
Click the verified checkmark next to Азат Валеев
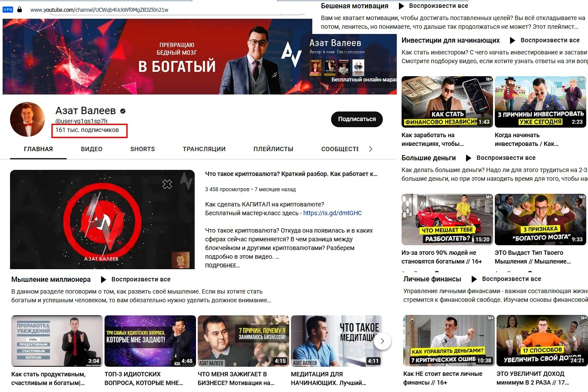point(123,111)
